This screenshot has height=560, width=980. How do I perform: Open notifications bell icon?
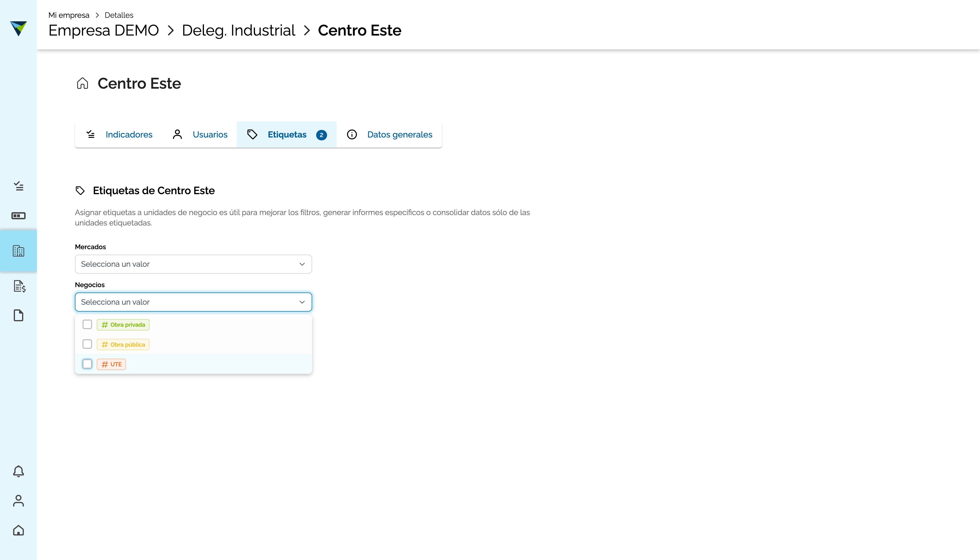[x=18, y=471]
